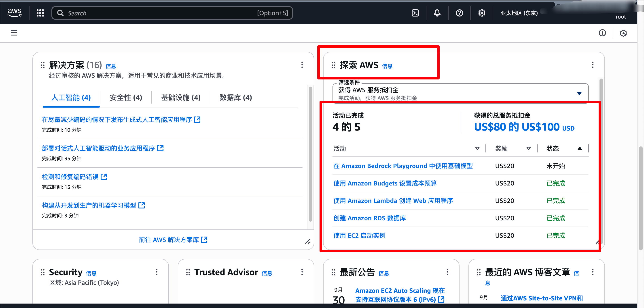Click the Search input field
644x308 pixels.
[160, 13]
